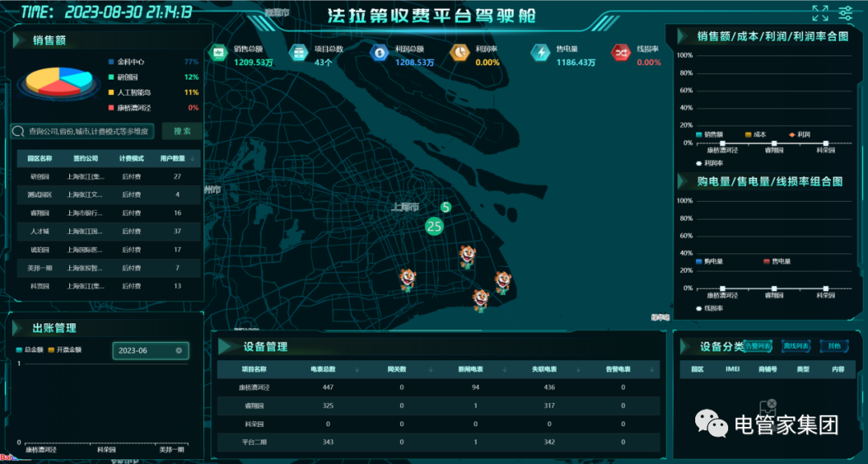Click the 搜索 button
The width and height of the screenshot is (868, 464).
point(182,131)
